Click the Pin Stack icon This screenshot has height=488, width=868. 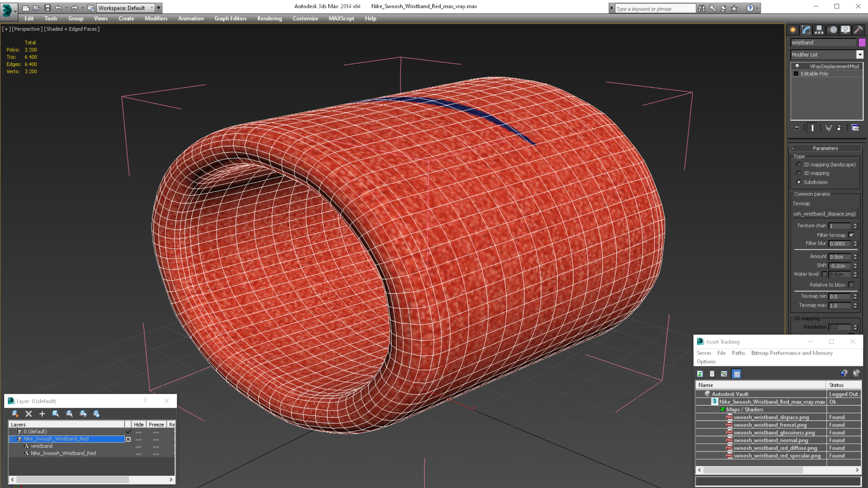click(x=796, y=128)
